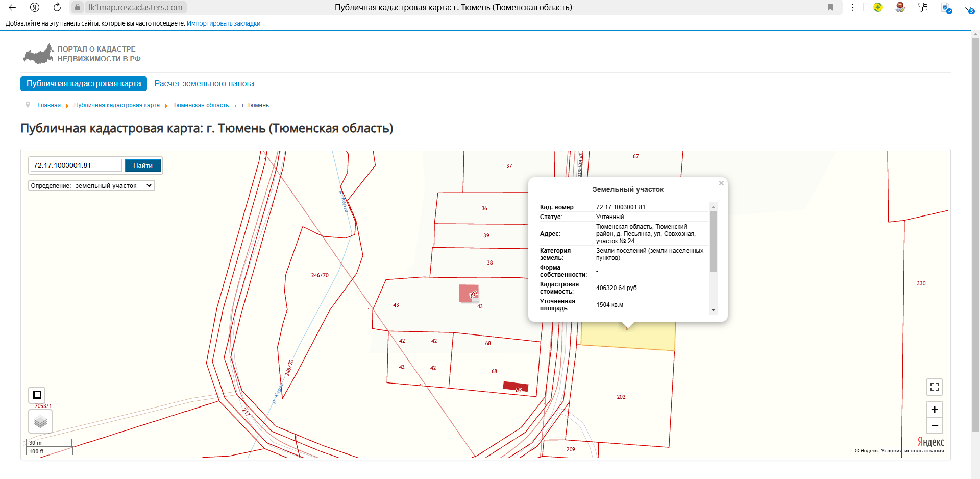Screen dimensions: 980x479
Task: Click the Главная breadcrumb link
Action: (x=49, y=105)
